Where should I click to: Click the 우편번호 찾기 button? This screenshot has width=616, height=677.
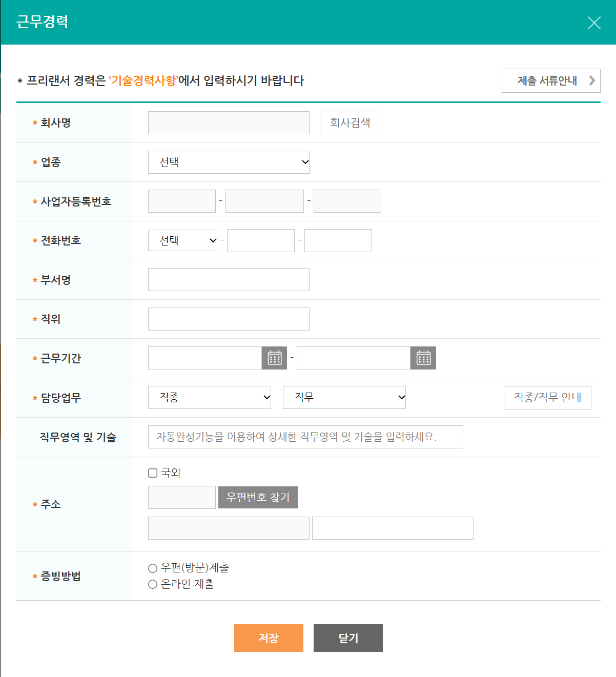(x=258, y=497)
